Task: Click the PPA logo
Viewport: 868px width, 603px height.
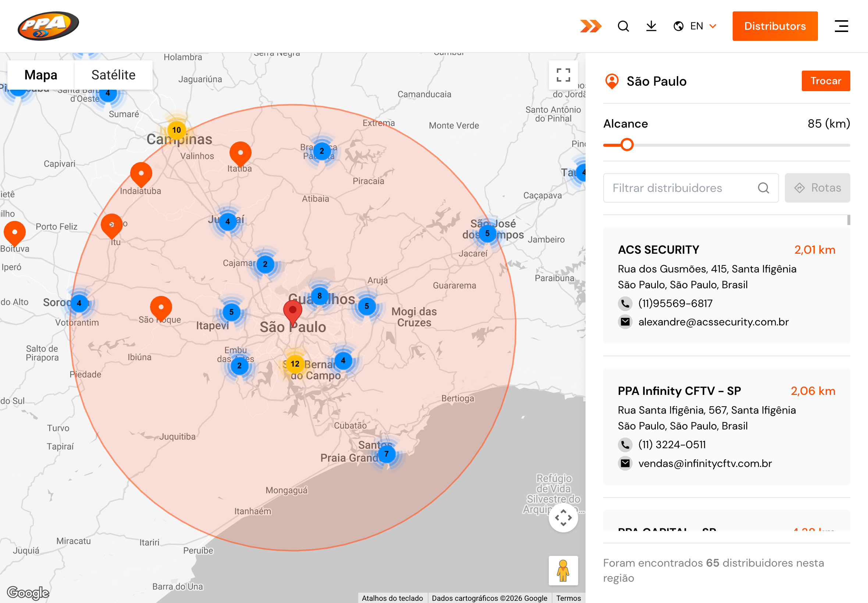Action: [49, 26]
